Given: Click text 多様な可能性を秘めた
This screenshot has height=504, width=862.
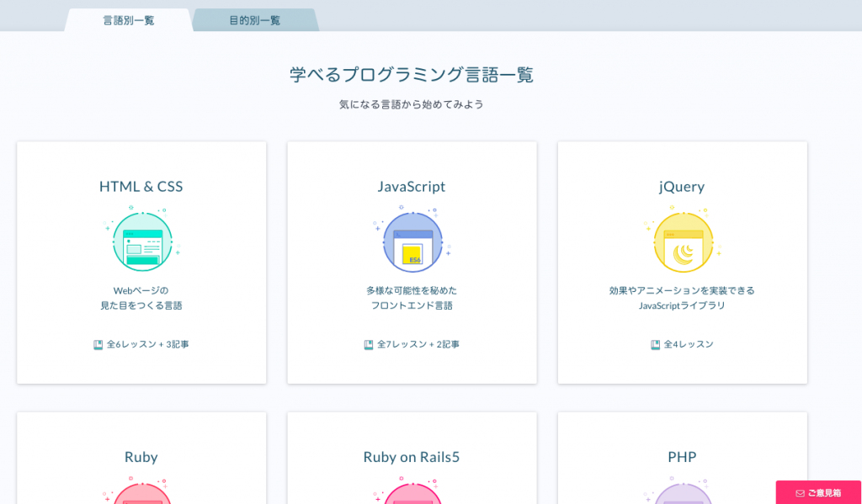Looking at the screenshot, I should pos(412,291).
